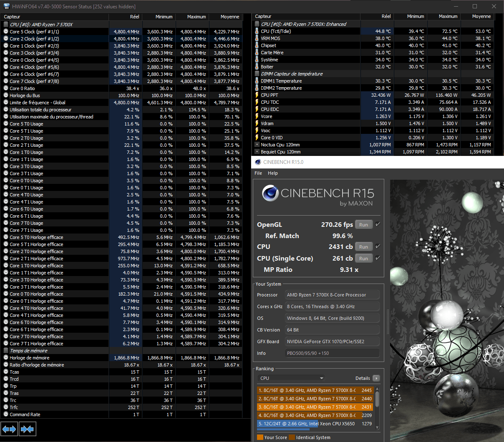Click the lightning icon beside Vcore
This screenshot has width=504, height=442.
click(257, 116)
